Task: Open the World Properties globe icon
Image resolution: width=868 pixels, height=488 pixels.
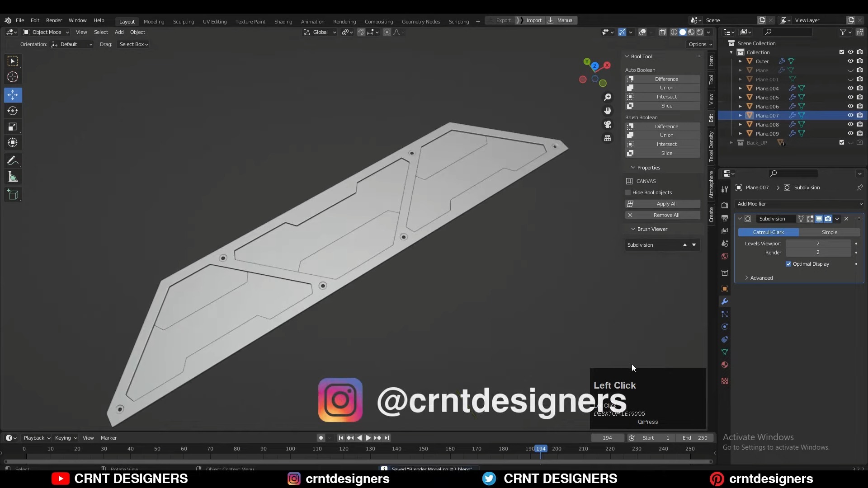Action: tap(725, 256)
